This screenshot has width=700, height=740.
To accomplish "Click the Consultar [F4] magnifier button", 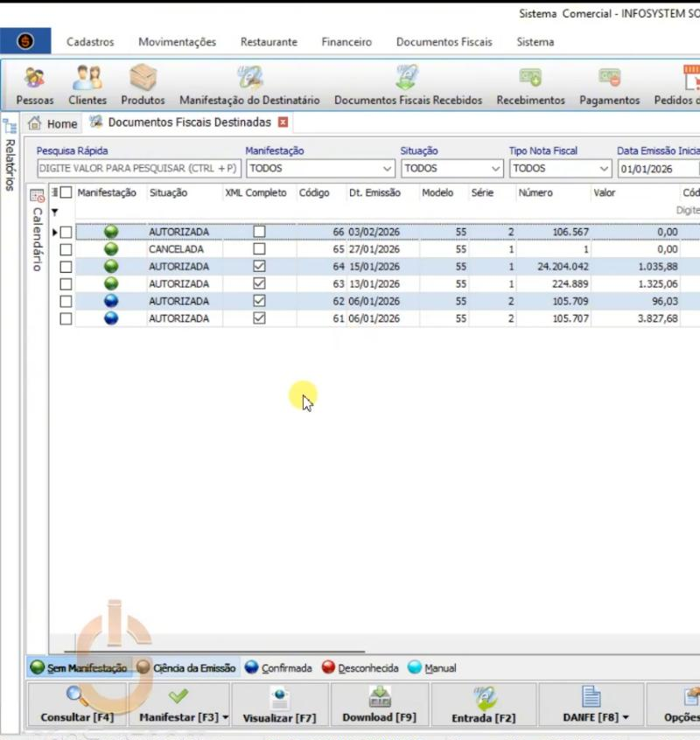I will point(77,704).
